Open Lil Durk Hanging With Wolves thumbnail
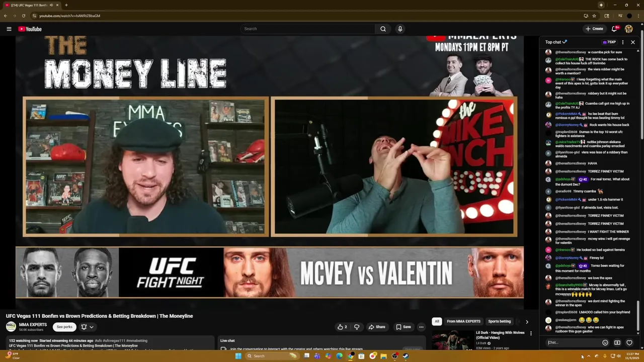The width and height of the screenshot is (644, 362). 452,340
